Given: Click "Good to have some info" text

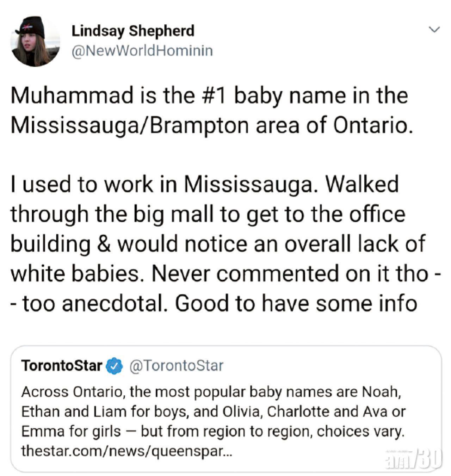Looking at the screenshot, I should click(296, 303).
